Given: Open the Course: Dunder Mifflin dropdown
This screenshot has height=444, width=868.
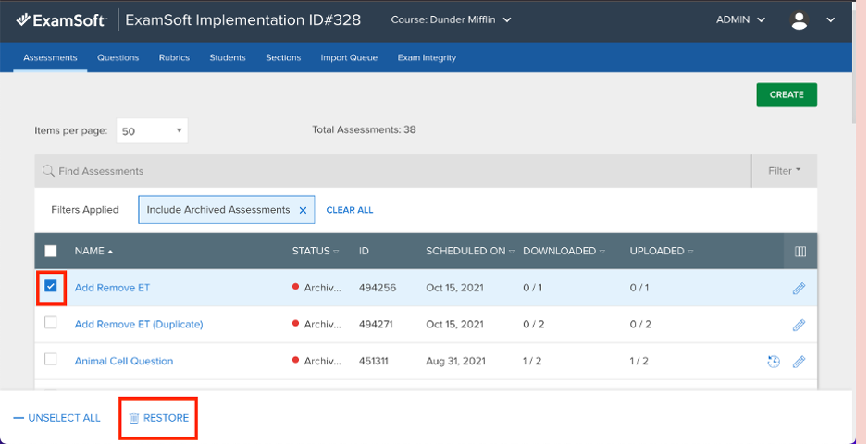Looking at the screenshot, I should [x=451, y=20].
